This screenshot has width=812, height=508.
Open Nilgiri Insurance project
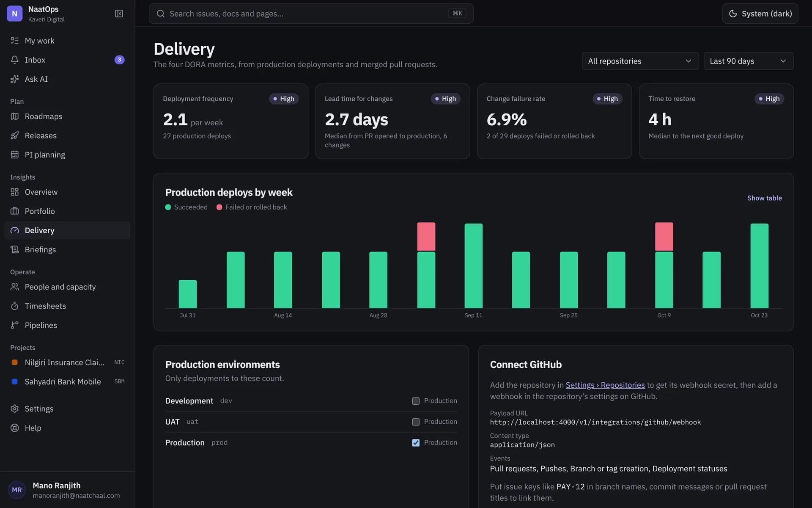(67, 362)
